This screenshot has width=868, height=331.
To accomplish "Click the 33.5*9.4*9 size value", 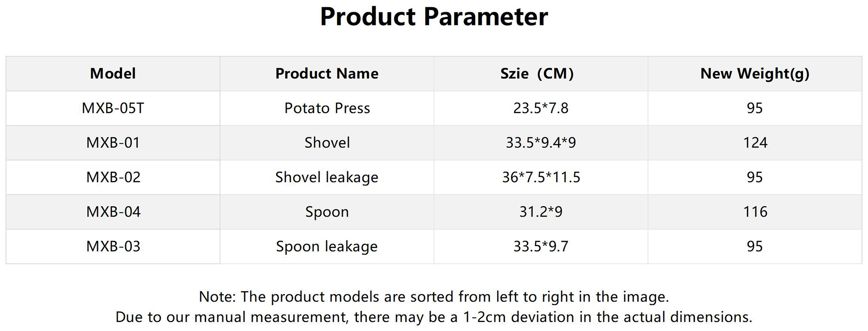I will (x=541, y=143).
